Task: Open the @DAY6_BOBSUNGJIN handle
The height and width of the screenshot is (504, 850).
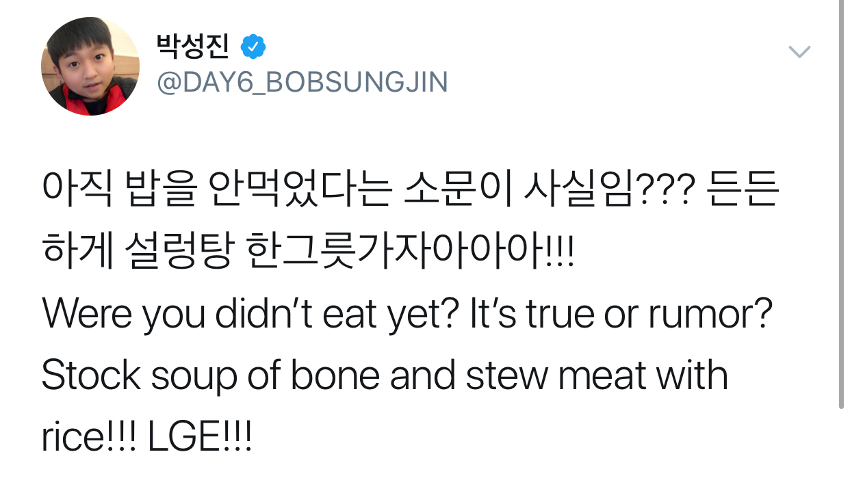Action: tap(302, 82)
